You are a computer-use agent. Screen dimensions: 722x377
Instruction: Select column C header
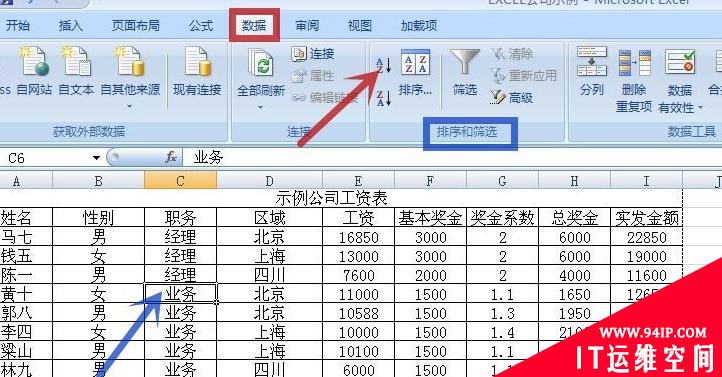[180, 180]
